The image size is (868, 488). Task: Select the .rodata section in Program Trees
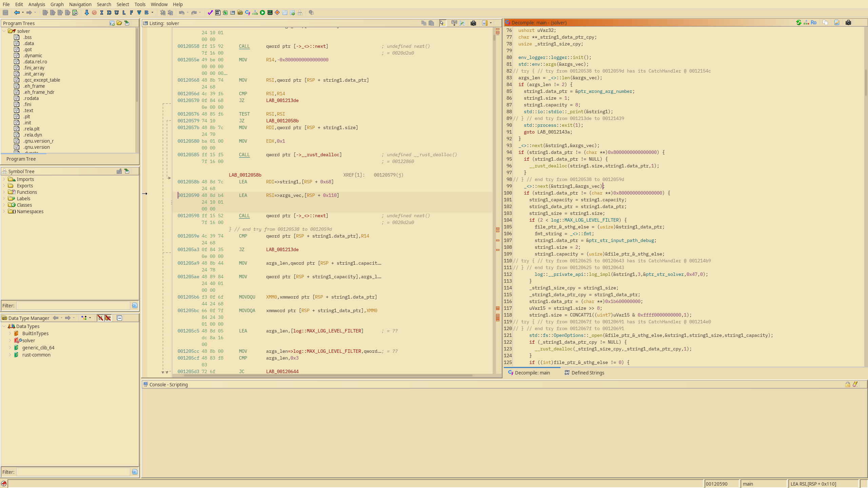pyautogui.click(x=31, y=98)
